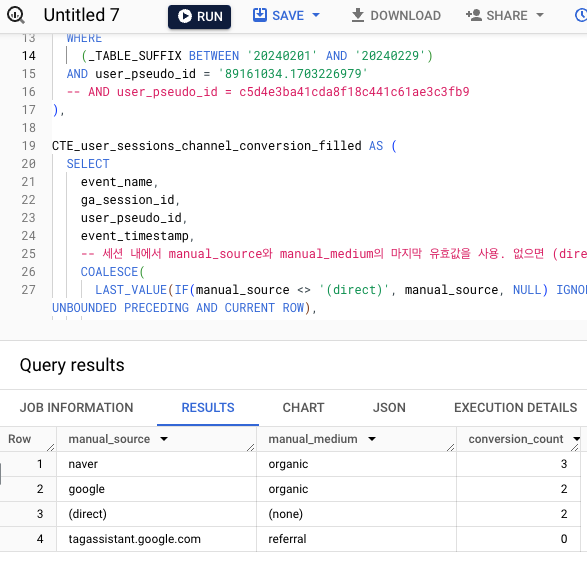Click 'organic' medium in naver row
Viewport: 587px width, 561px height.
coord(356,464)
